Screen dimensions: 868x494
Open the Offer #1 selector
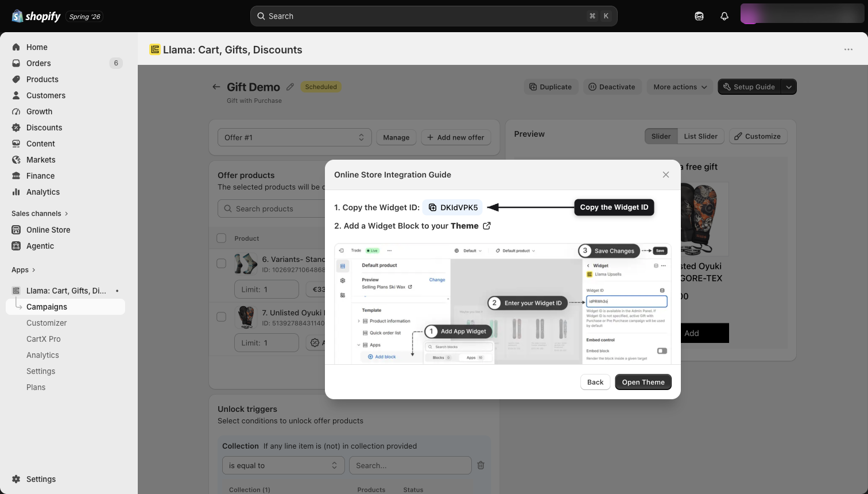294,137
